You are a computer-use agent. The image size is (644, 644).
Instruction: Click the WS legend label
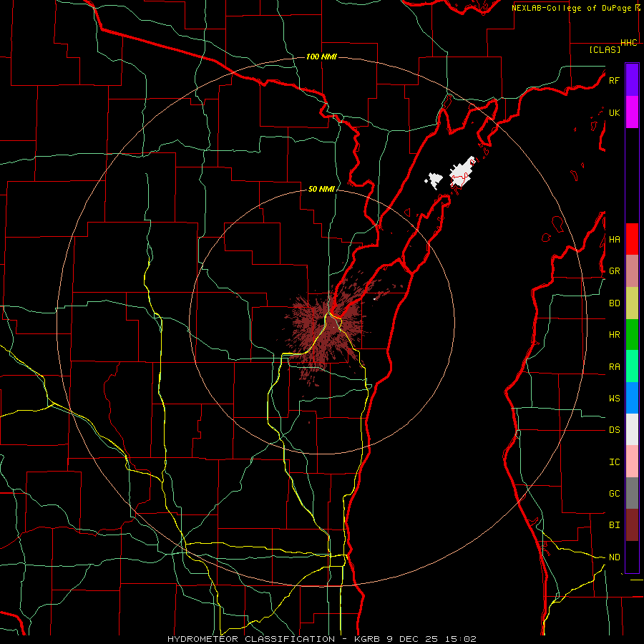[614, 398]
